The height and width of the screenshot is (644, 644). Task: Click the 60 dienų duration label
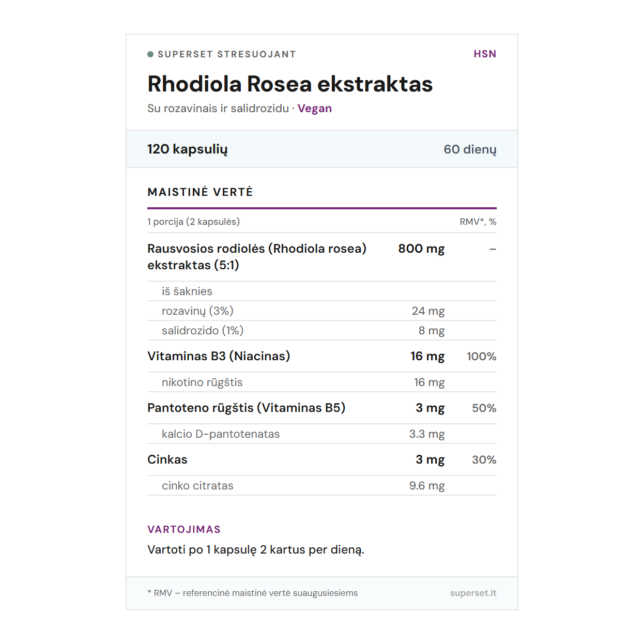coord(469,149)
